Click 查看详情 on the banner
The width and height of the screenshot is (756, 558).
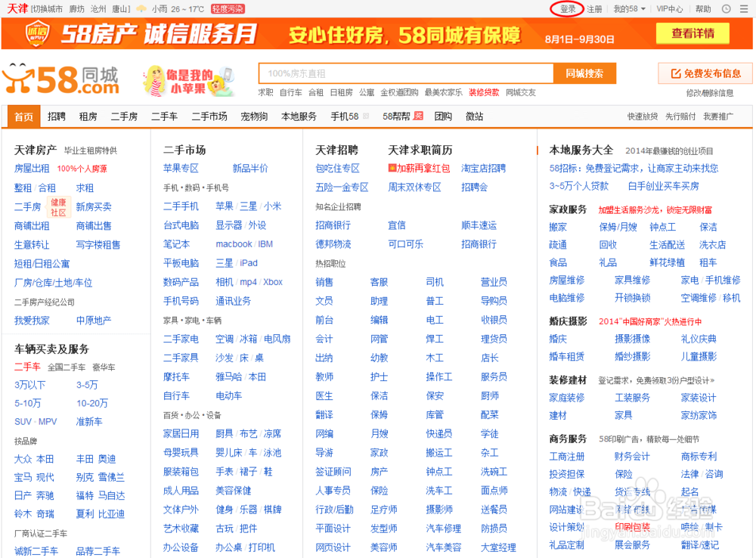692,33
